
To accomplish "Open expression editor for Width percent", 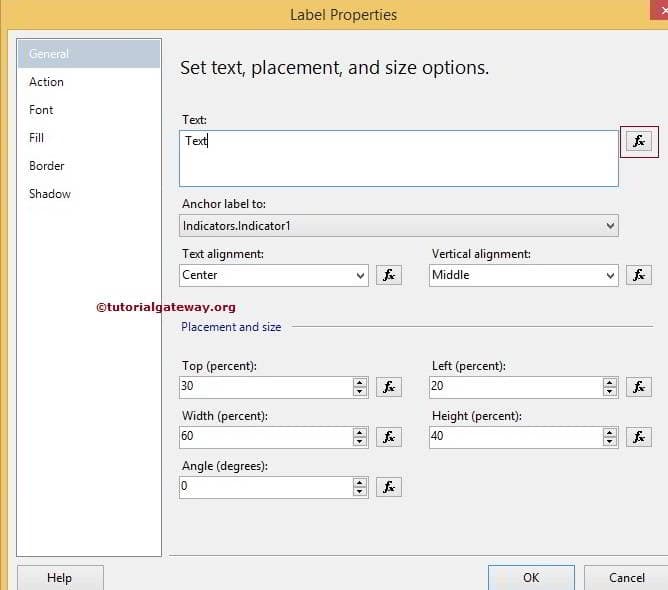I will 389,437.
